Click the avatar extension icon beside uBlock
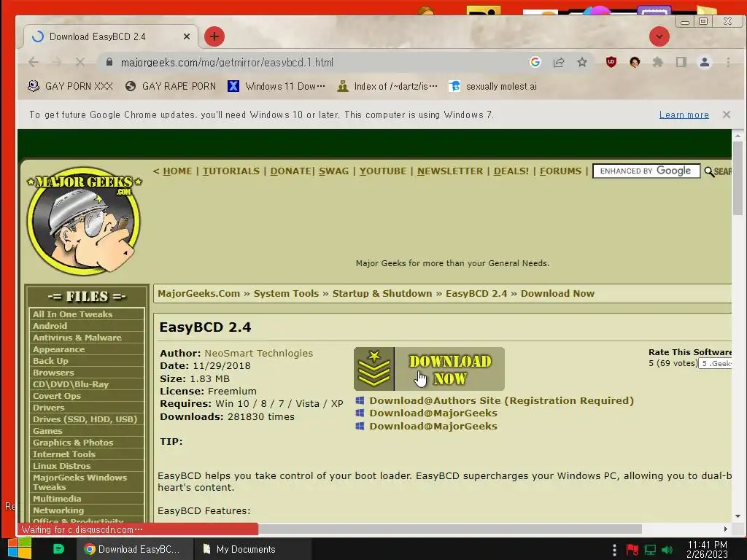Screen dimensions: 747x560 pos(635,63)
